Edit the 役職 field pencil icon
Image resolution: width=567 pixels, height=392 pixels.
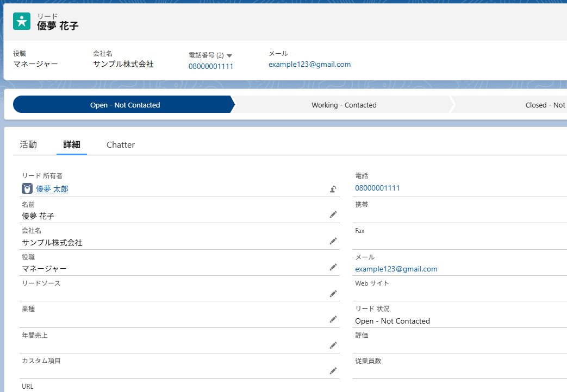pos(333,267)
